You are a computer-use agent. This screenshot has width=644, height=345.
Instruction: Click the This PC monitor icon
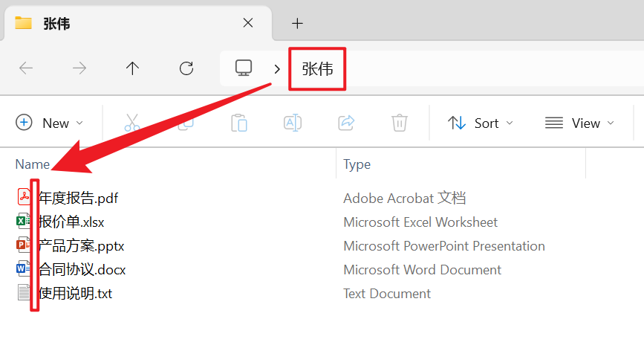244,68
